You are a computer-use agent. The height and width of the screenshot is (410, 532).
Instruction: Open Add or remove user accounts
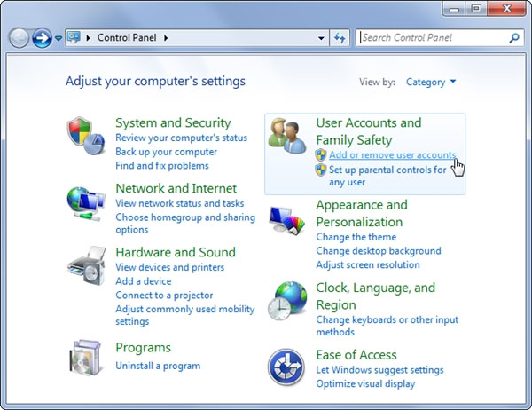click(x=393, y=155)
